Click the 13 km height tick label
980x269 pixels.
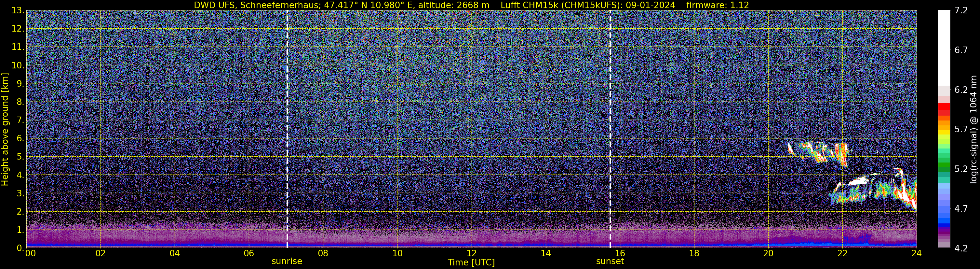coord(18,10)
